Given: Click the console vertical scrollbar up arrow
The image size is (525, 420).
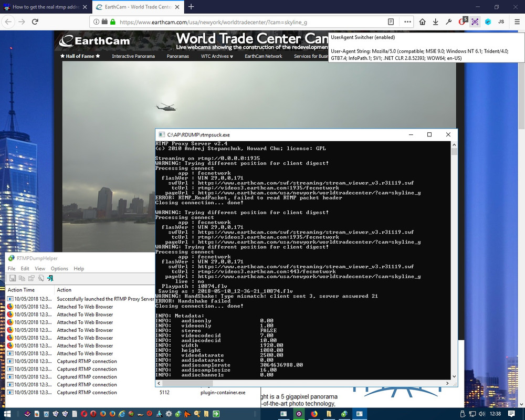Looking at the screenshot, I should click(454, 145).
